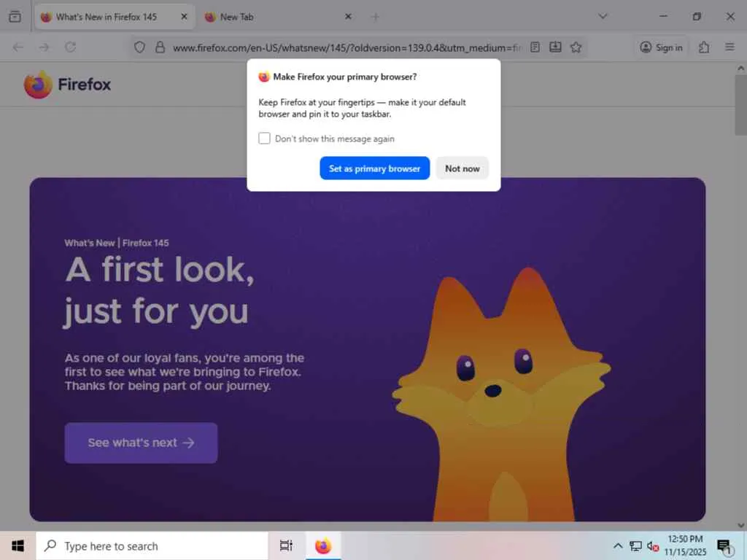
Task: Check Don't show this message again
Action: click(264, 139)
